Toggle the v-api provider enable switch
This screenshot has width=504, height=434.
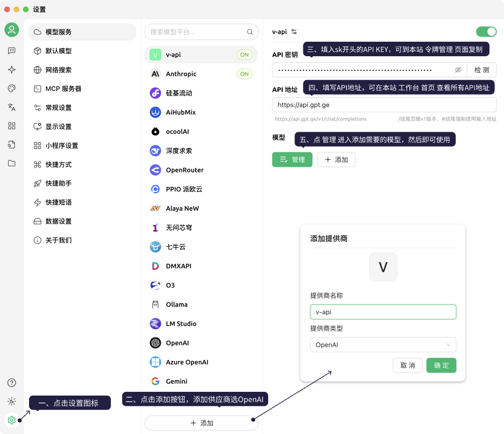point(486,32)
